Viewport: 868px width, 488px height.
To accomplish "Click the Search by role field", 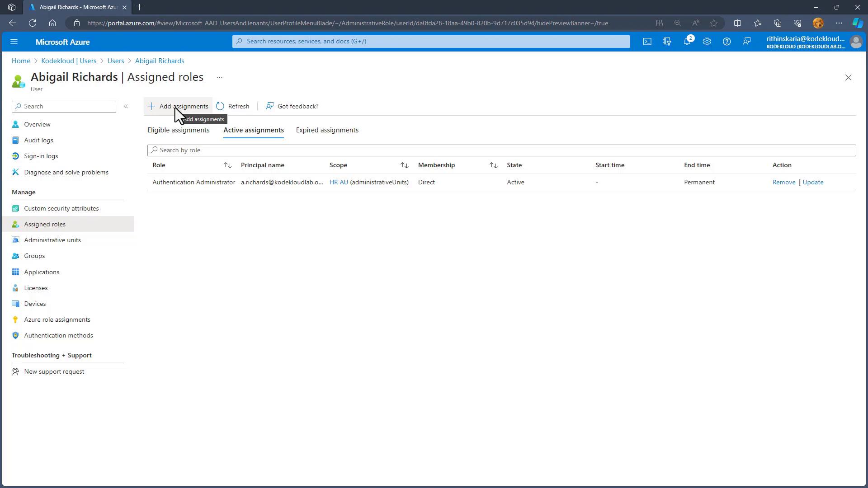I will click(x=501, y=150).
